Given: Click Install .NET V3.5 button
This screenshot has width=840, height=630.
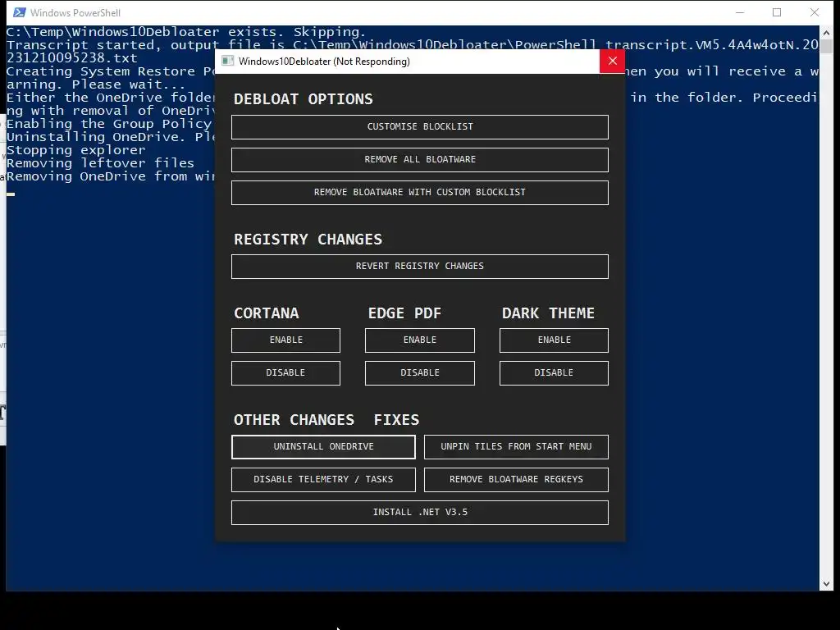Looking at the screenshot, I should coord(419,512).
